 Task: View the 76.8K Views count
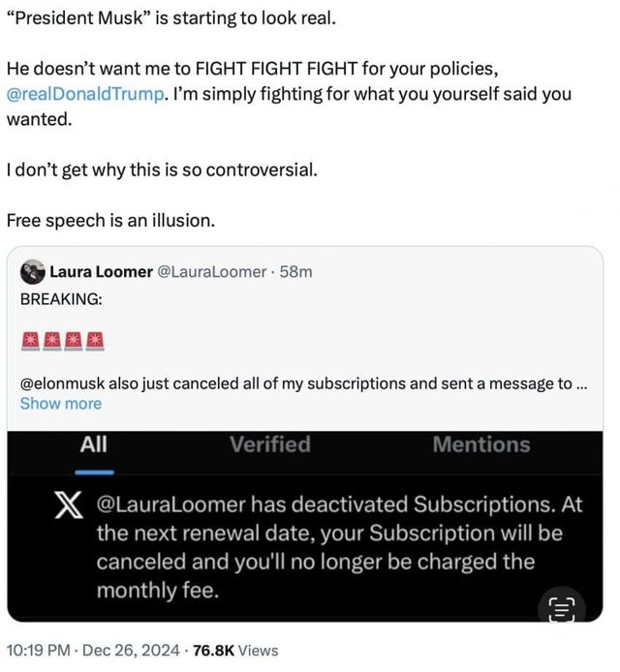tap(235, 651)
